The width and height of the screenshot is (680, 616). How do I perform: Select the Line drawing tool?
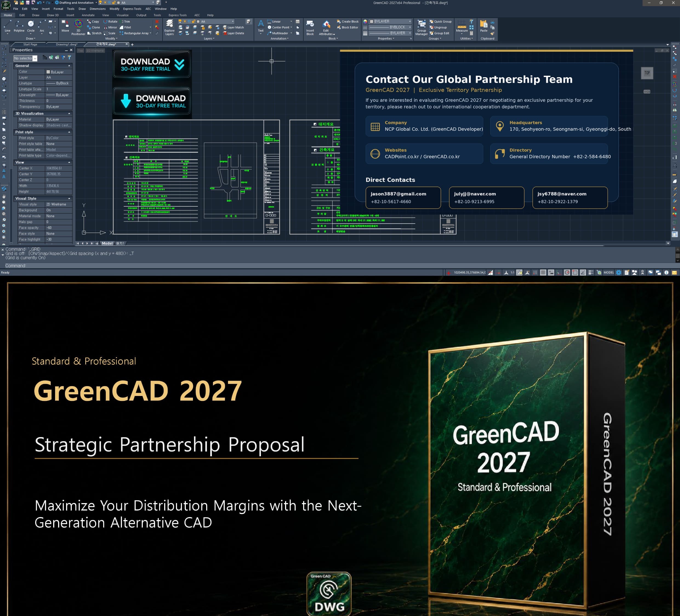pyautogui.click(x=7, y=26)
